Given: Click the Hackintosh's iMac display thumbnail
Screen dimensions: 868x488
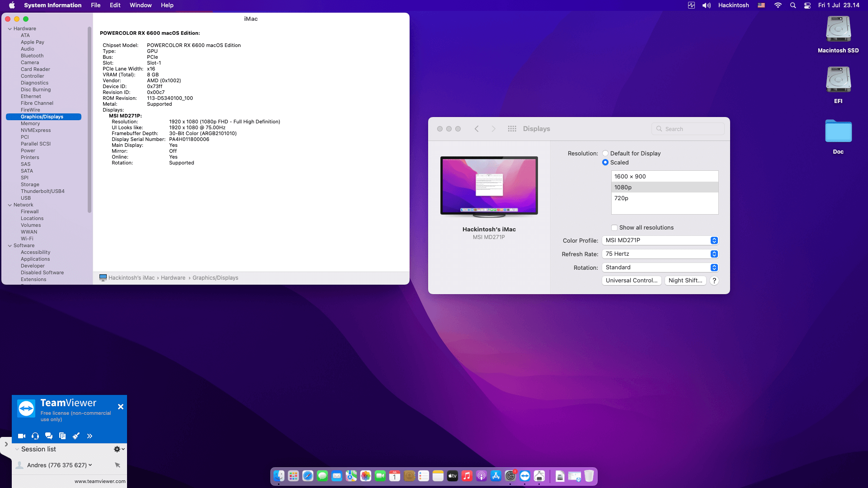Looking at the screenshot, I should [489, 187].
